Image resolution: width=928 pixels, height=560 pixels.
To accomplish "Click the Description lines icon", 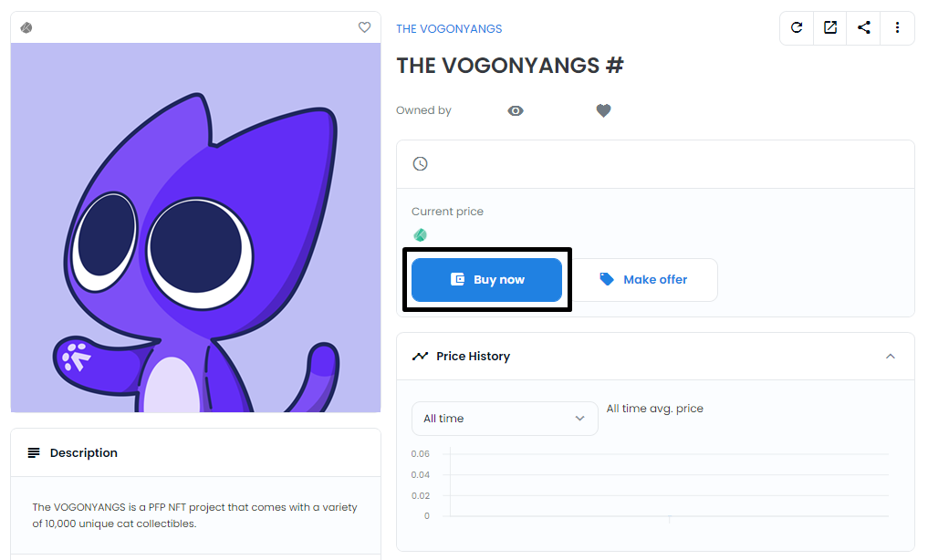I will [34, 453].
